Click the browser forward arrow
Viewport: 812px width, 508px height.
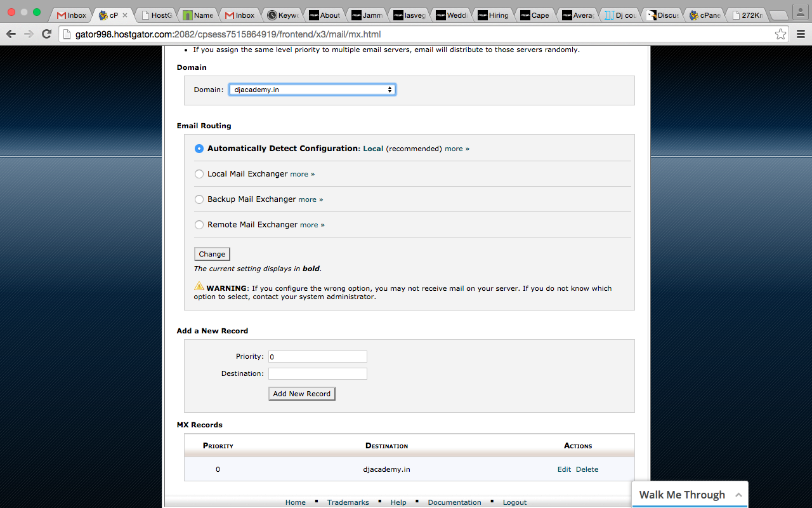tap(29, 34)
